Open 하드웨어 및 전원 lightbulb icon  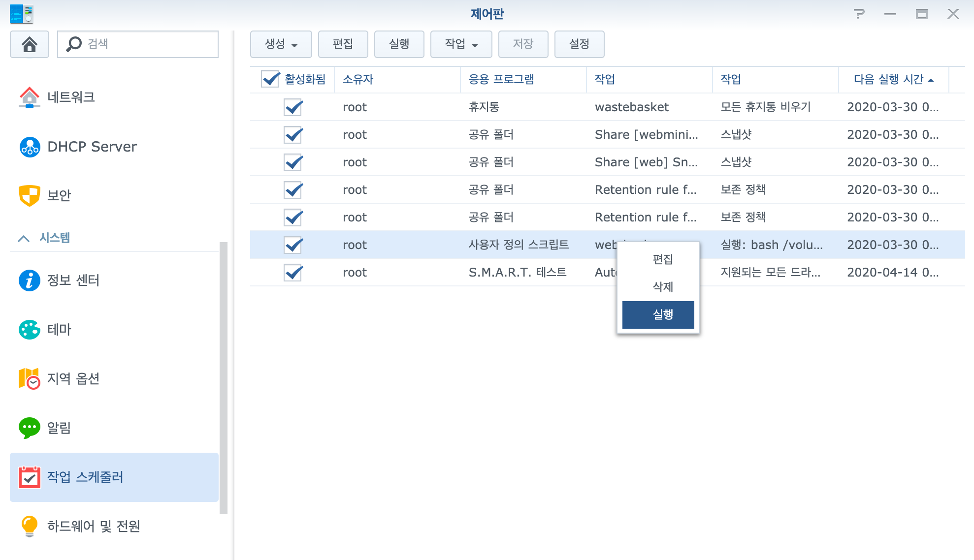pyautogui.click(x=30, y=526)
